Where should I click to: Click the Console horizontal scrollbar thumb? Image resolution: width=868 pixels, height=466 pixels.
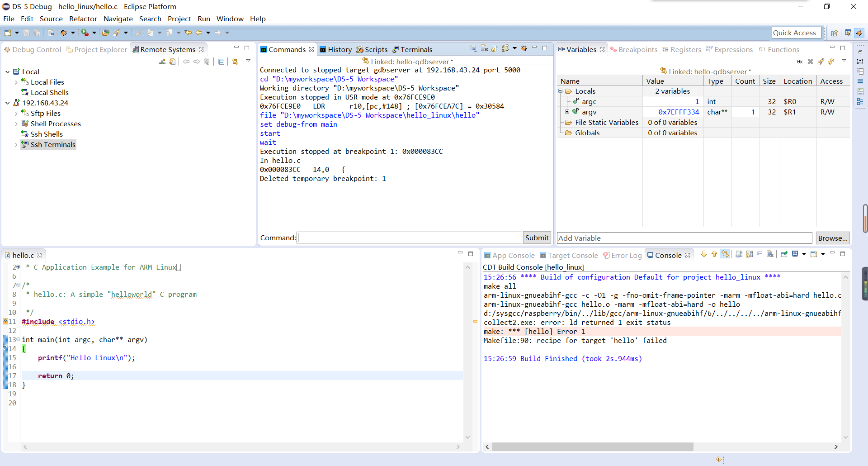coord(592,447)
